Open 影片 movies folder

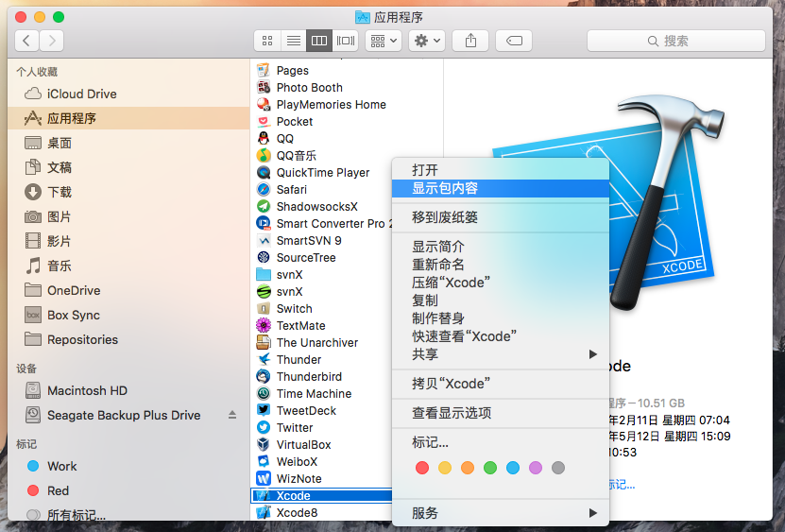tap(128, 241)
